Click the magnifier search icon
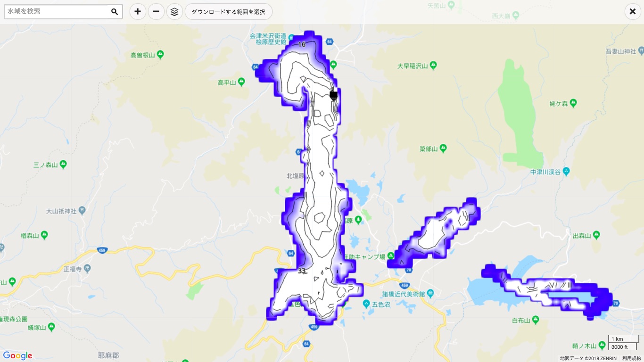 pos(115,12)
